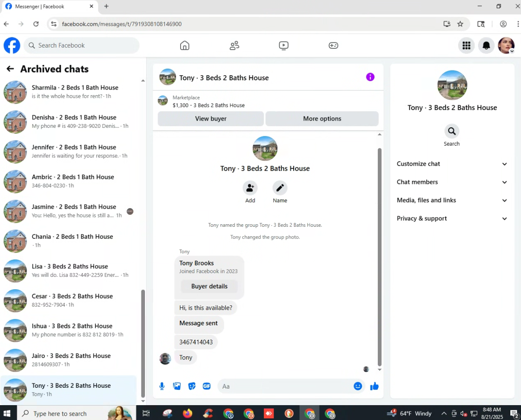Viewport: 521px width, 420px height.
Task: Open the Gaming icon in top navigation
Action: [334, 45]
